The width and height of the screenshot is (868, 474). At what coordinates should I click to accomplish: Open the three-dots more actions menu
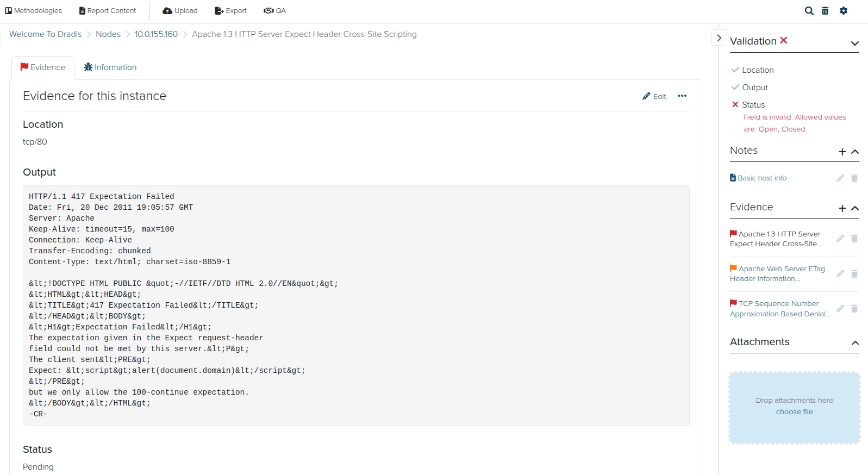(x=682, y=96)
